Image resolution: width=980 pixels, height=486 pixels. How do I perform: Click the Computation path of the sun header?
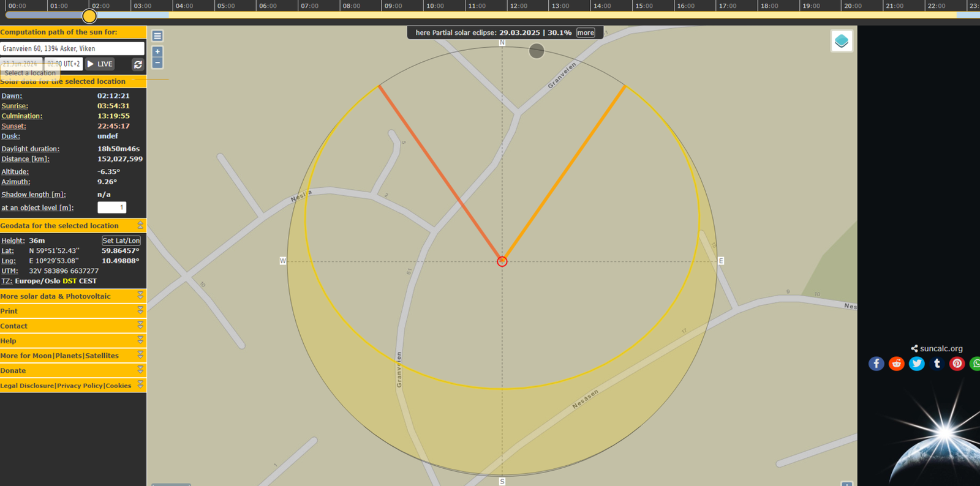point(73,32)
